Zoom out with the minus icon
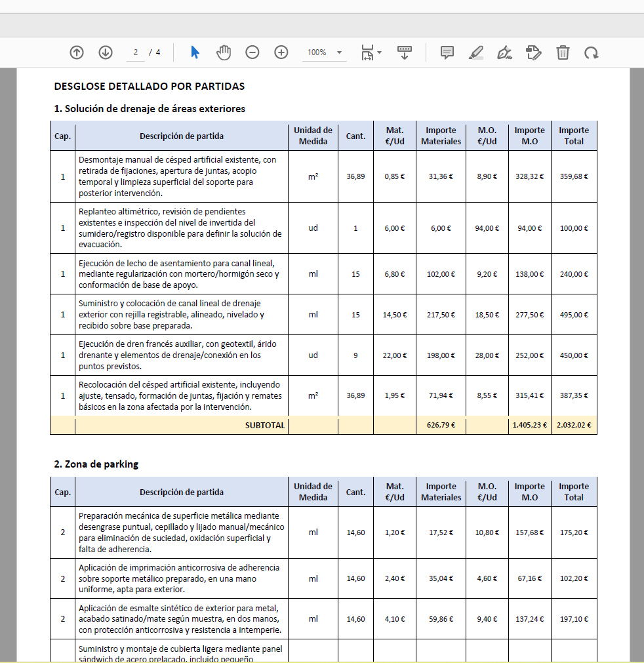Viewport: 644px width, 663px height. [x=252, y=52]
